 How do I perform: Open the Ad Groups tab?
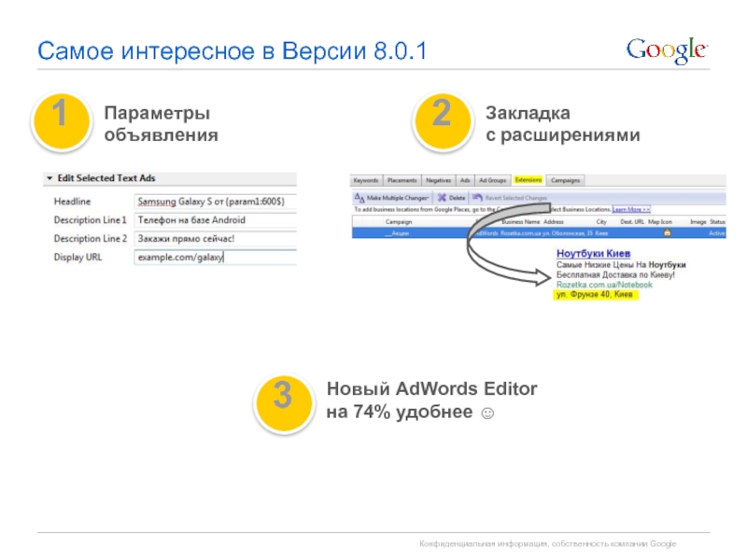point(493,180)
